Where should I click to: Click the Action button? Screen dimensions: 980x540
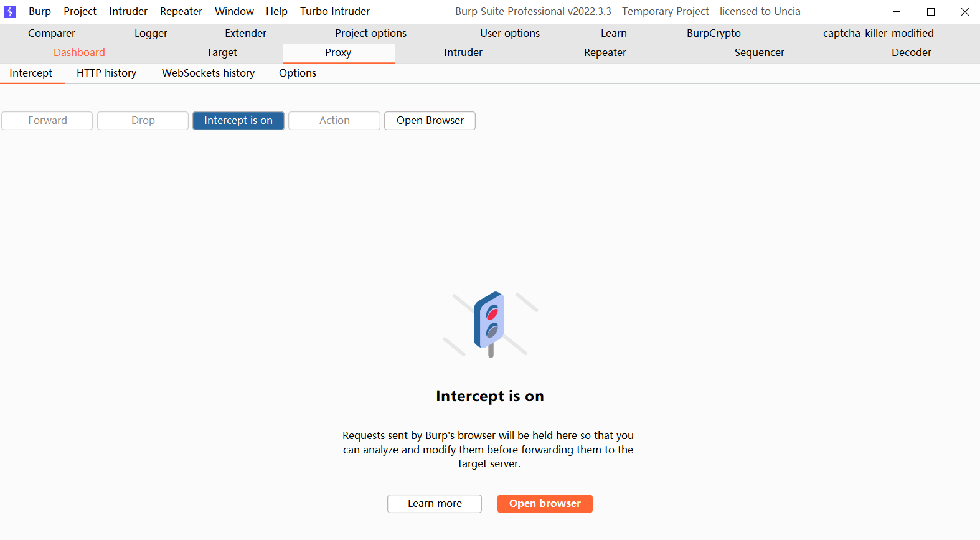point(334,120)
